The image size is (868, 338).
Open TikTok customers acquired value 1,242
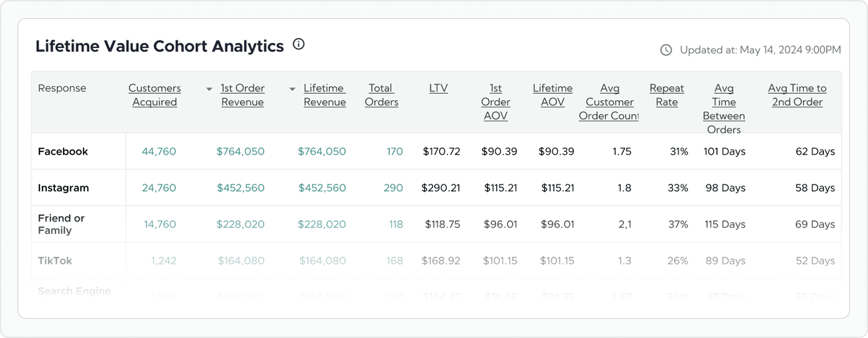pyautogui.click(x=163, y=261)
